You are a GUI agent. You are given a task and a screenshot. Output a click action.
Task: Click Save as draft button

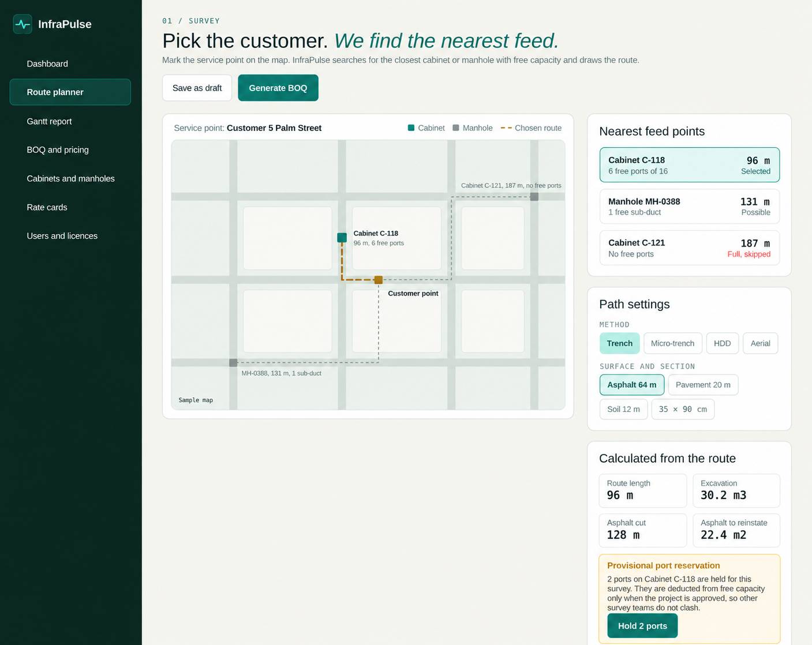(x=197, y=88)
